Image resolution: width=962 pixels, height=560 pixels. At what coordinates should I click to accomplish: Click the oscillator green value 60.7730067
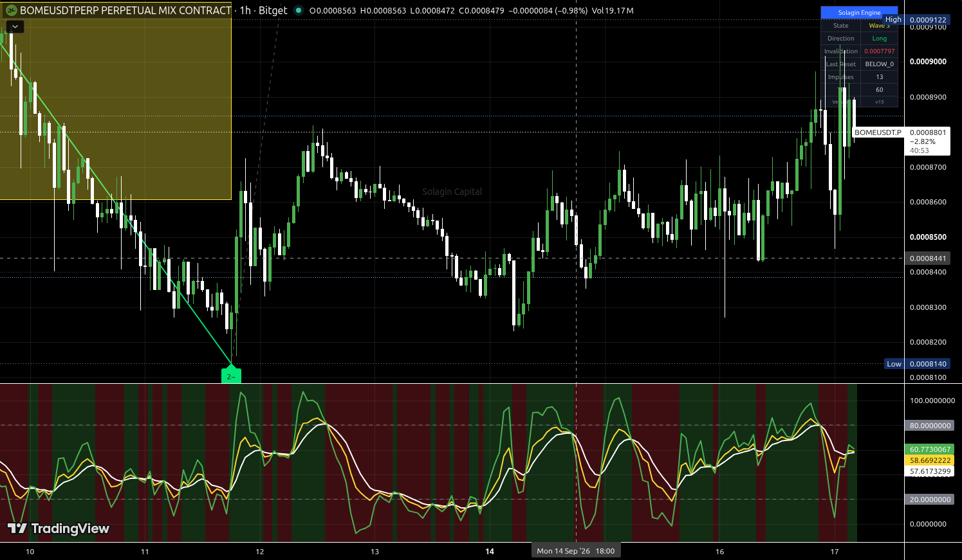tap(930, 449)
